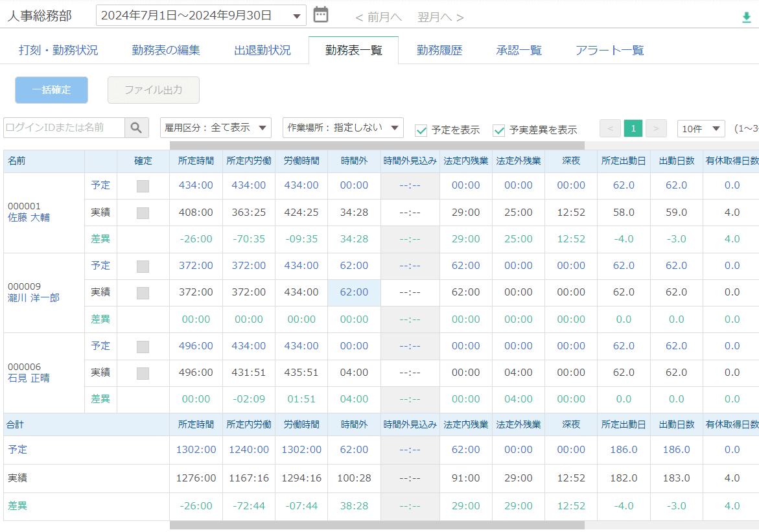Click the green download icon
Image resolution: width=759 pixels, height=532 pixels.
click(746, 17)
